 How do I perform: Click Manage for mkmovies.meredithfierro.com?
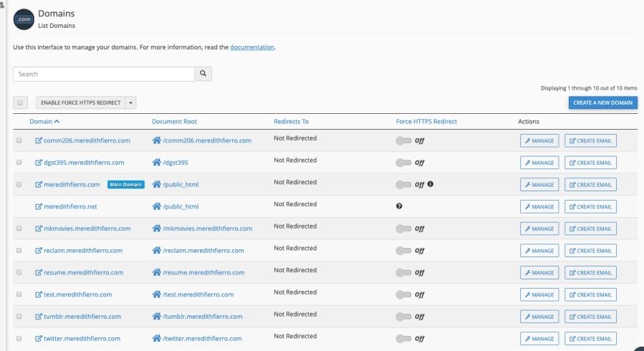coord(539,229)
